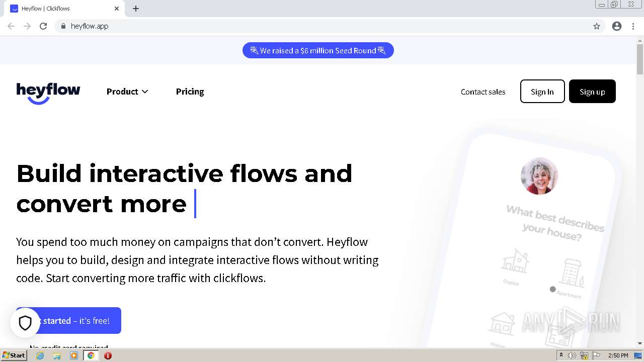Screen dimensions: 644x362
Task: Switch to Chrome in the taskbar
Action: point(91,355)
